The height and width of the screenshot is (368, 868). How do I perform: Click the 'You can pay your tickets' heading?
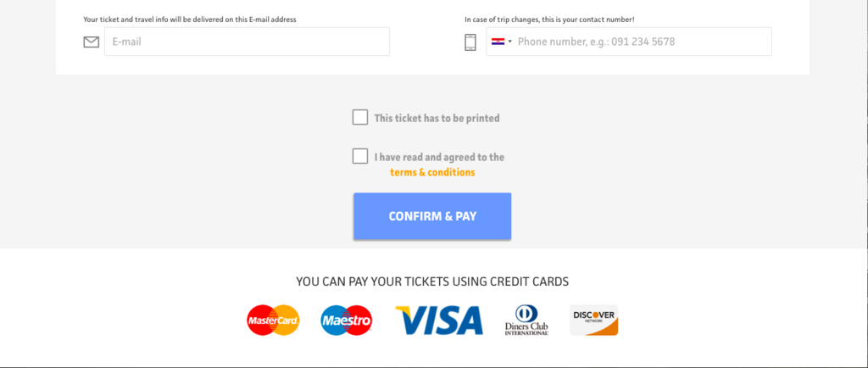click(x=432, y=282)
